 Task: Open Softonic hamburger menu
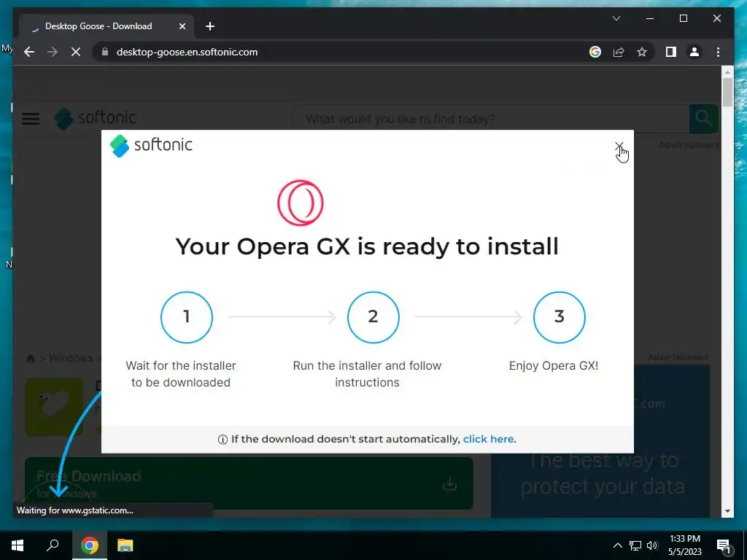point(31,119)
